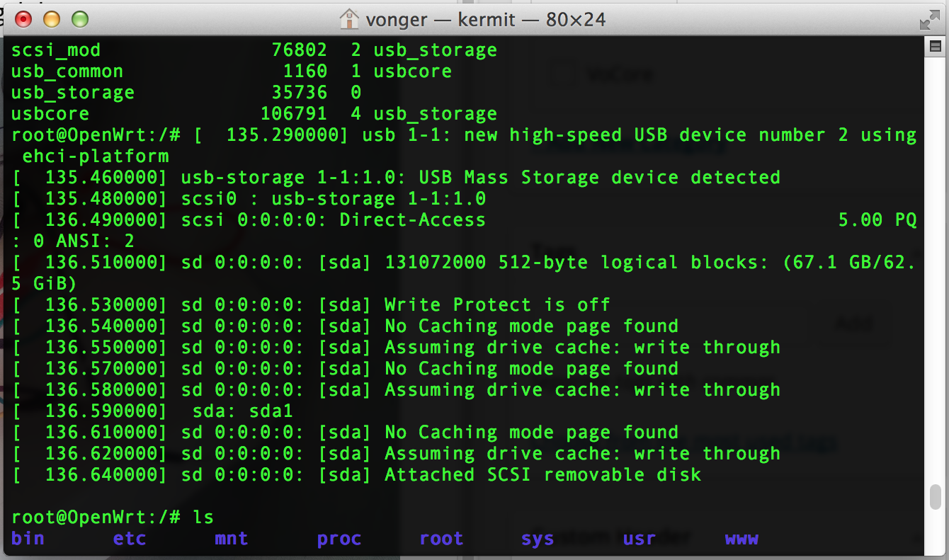Click the split pane icon above scrollbar
The height and width of the screenshot is (560, 949).
[934, 47]
